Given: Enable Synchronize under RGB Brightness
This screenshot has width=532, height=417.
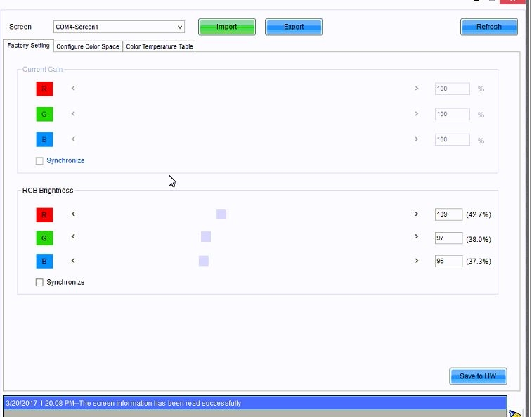Looking at the screenshot, I should tap(39, 282).
